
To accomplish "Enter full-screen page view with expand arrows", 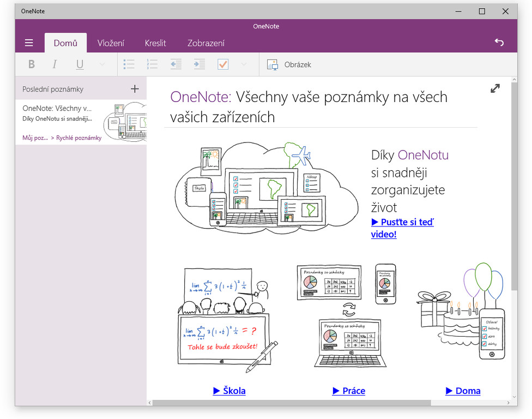I will pos(495,88).
